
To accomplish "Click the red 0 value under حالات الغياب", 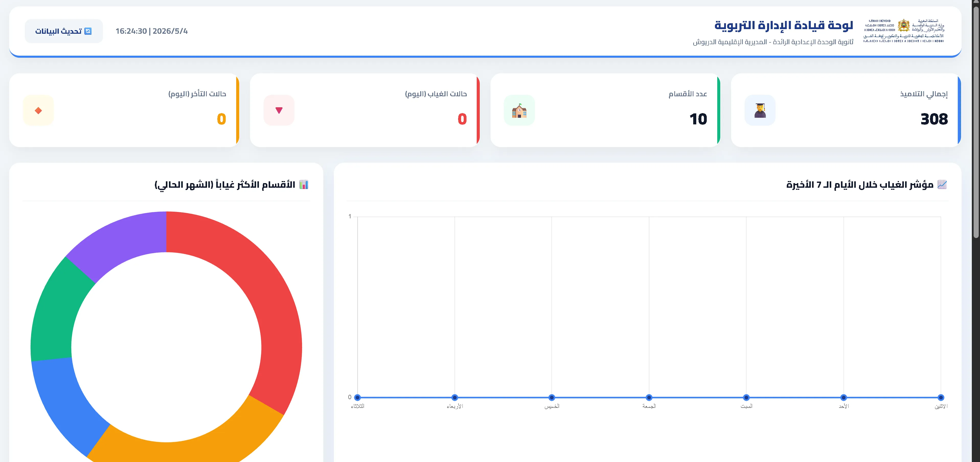I will (x=462, y=119).
